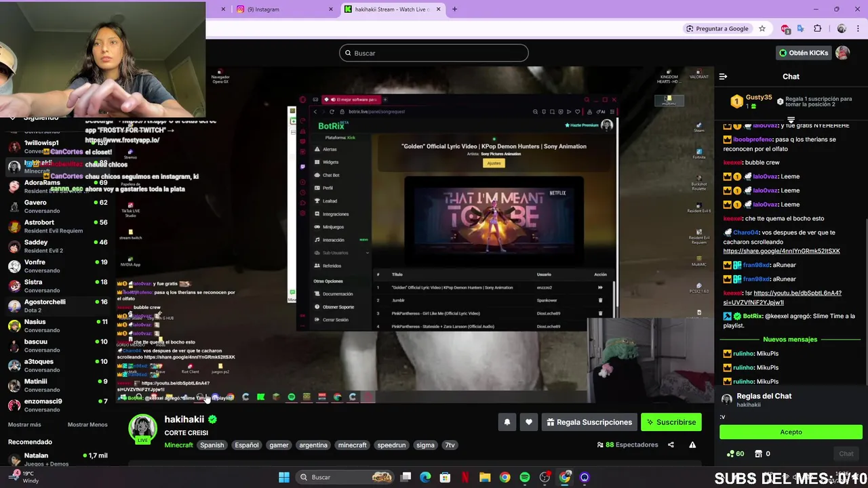
Task: Select the 7tv tag
Action: pos(450,445)
